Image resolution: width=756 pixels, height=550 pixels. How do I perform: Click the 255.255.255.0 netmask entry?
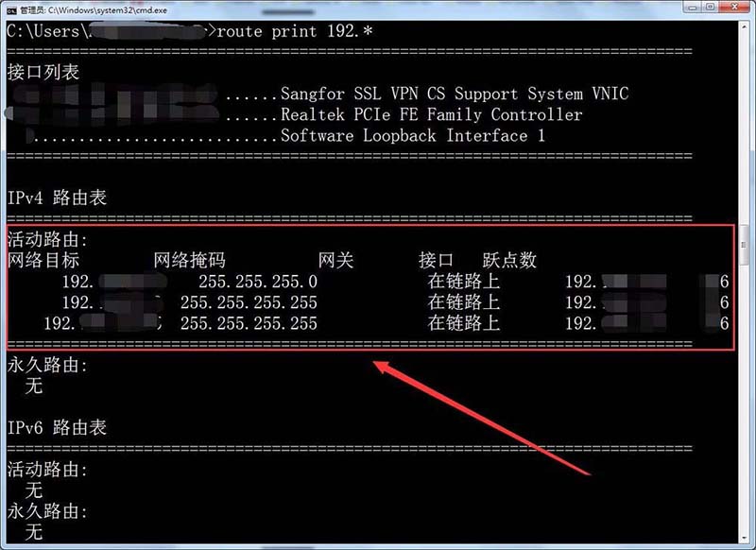(x=258, y=282)
